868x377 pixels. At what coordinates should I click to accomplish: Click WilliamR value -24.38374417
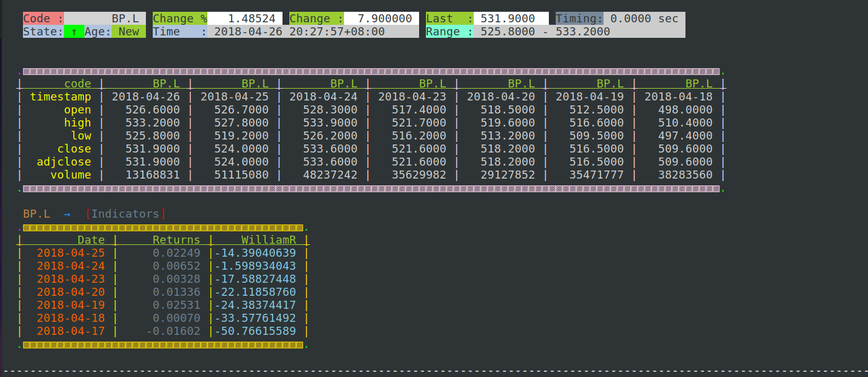click(x=255, y=305)
